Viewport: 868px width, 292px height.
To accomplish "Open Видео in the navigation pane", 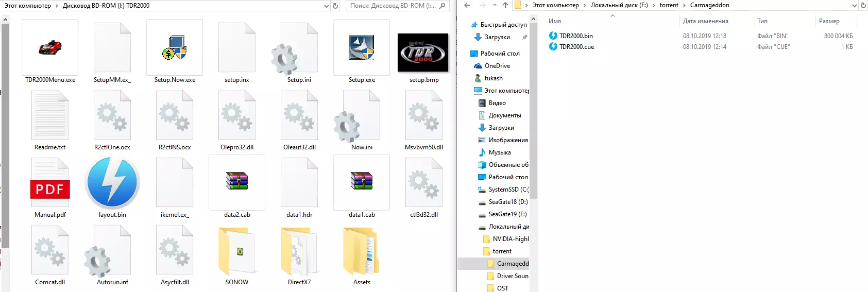I will (497, 103).
